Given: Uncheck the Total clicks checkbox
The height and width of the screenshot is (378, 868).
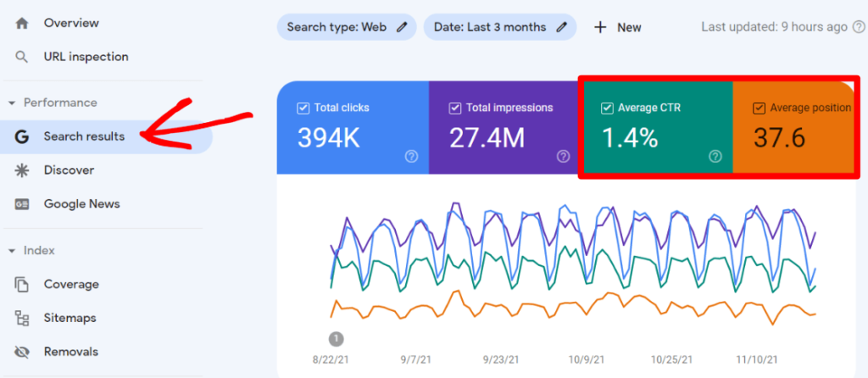Looking at the screenshot, I should tap(303, 108).
